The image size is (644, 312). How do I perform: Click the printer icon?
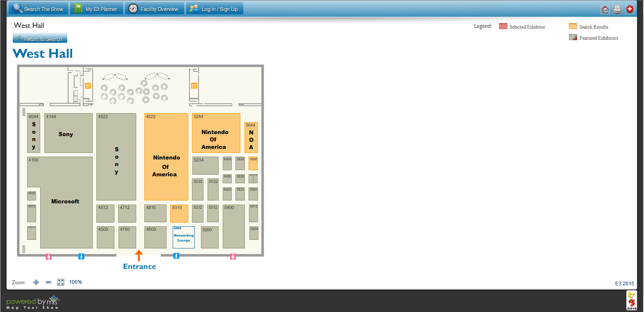617,9
